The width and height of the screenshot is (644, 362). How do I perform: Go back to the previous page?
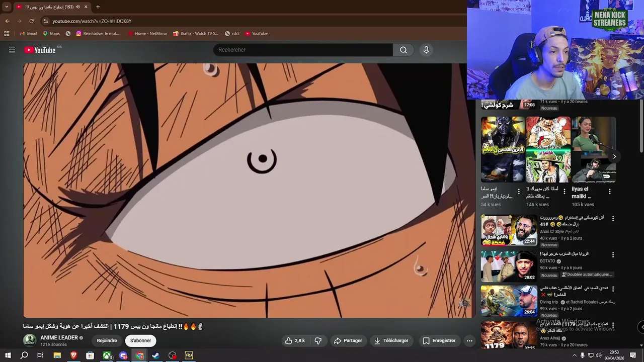tap(7, 21)
